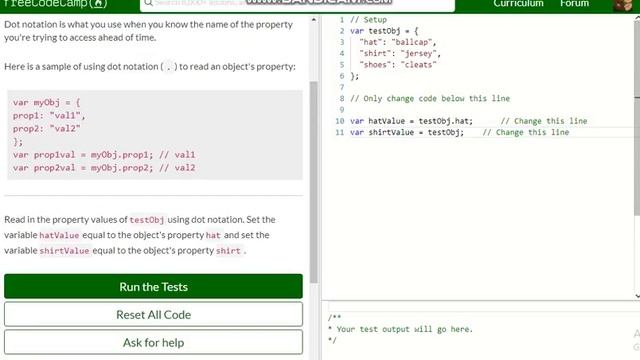The height and width of the screenshot is (360, 640).
Task: Click line 10 'var hatValue = testObj.hat;'
Action: pos(411,121)
